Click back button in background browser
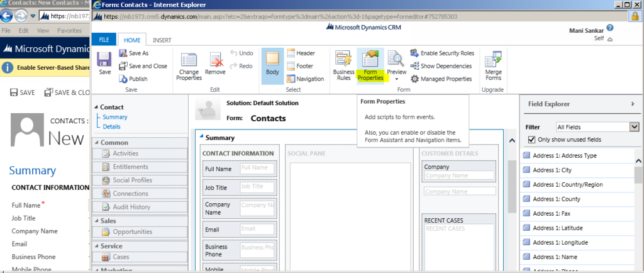This screenshot has width=644, height=273. pyautogui.click(x=6, y=16)
